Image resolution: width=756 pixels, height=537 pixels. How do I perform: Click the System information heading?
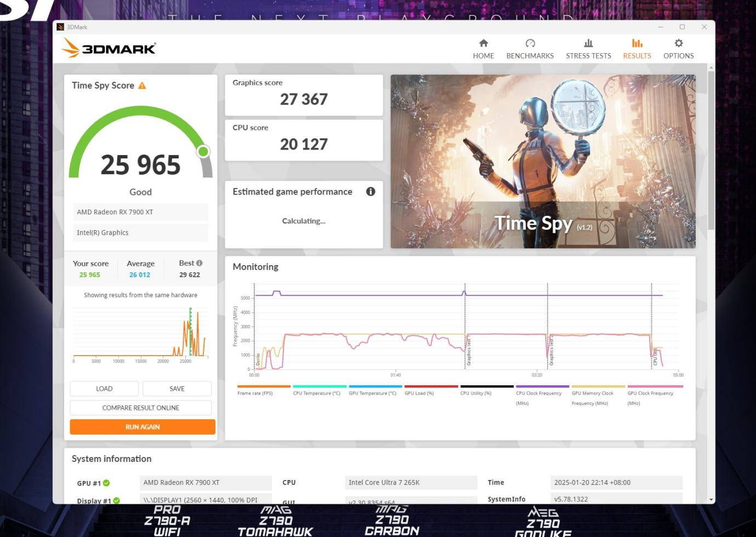[x=112, y=459]
